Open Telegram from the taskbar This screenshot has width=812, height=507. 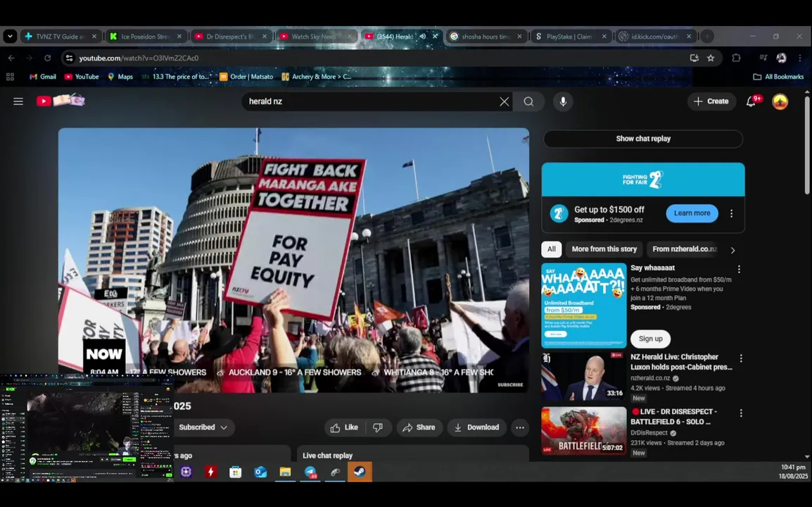310,472
